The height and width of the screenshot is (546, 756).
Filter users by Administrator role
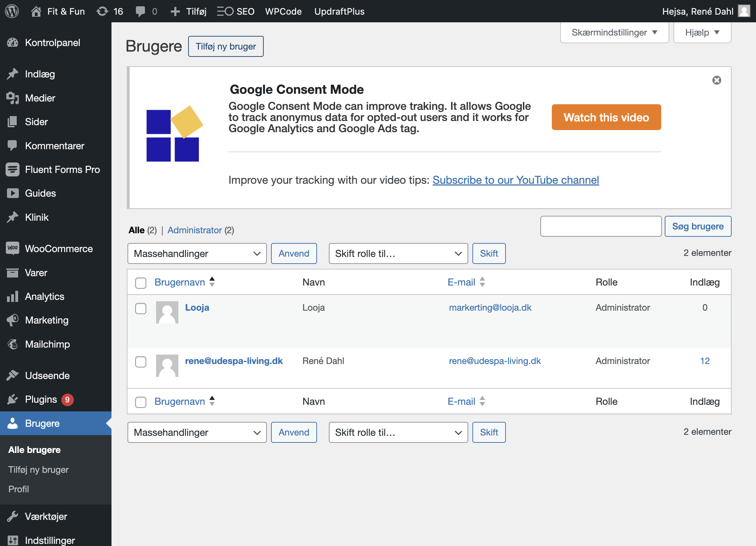pos(195,230)
